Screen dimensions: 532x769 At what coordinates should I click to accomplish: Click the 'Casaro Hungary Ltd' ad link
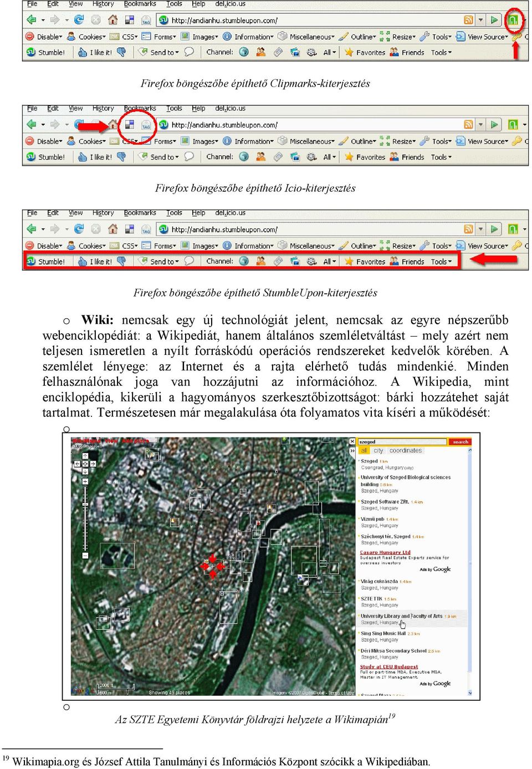(x=385, y=552)
